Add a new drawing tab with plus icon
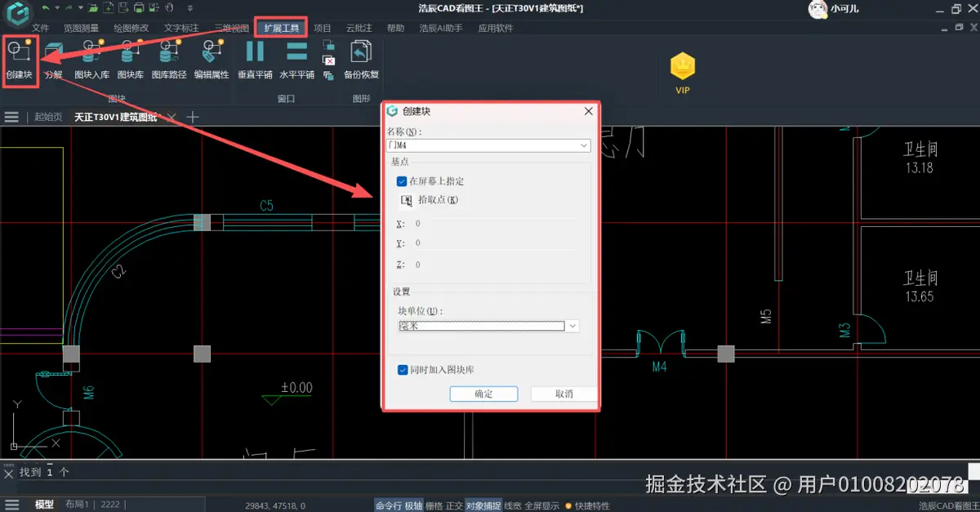980x512 pixels. pyautogui.click(x=193, y=117)
